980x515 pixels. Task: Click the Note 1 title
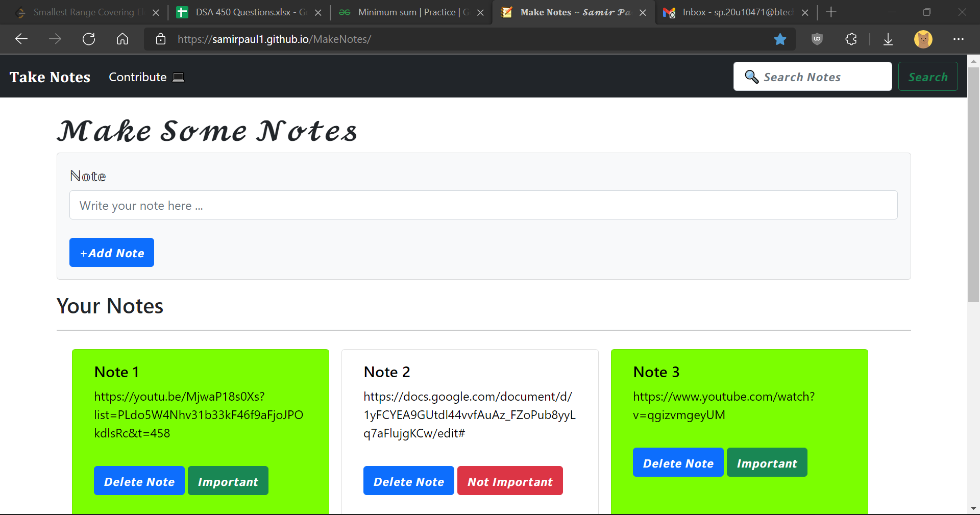pyautogui.click(x=116, y=372)
